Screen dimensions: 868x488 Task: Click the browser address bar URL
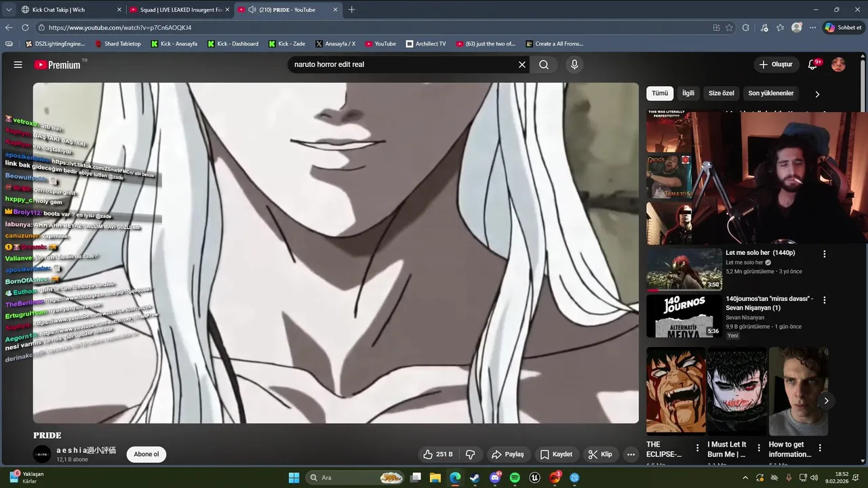(120, 28)
